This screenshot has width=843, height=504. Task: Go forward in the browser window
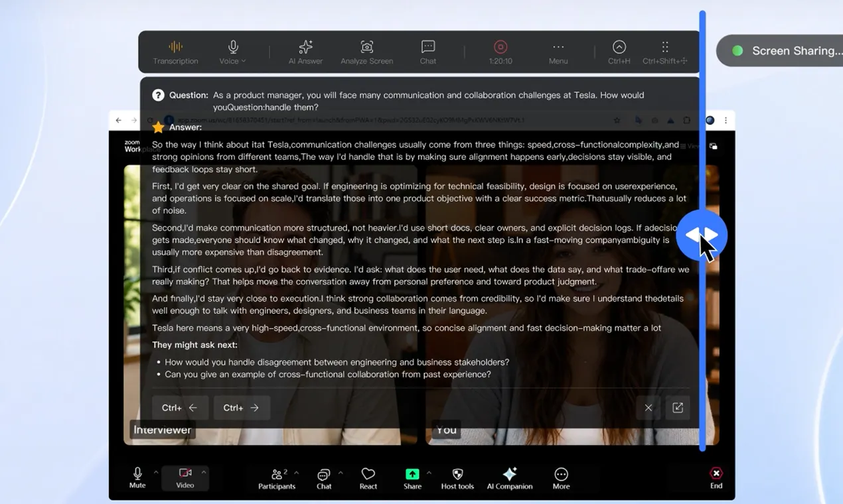(133, 120)
